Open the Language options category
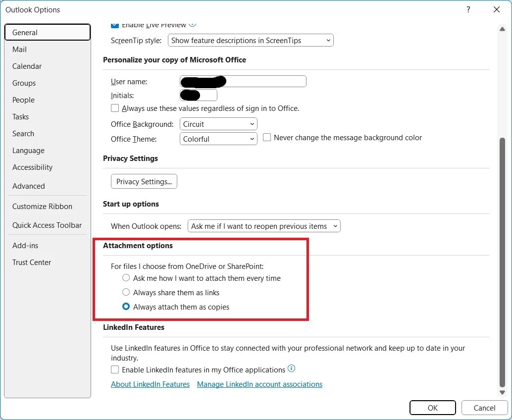The image size is (512, 420). [x=48, y=151]
